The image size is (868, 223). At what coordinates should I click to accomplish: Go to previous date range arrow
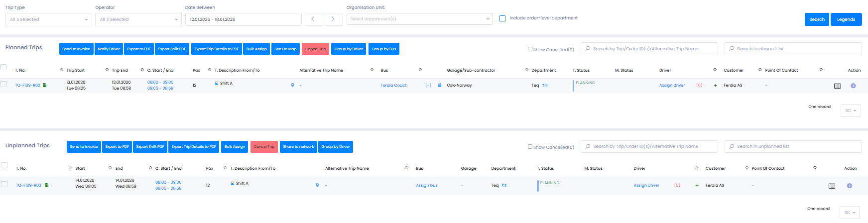(x=313, y=19)
